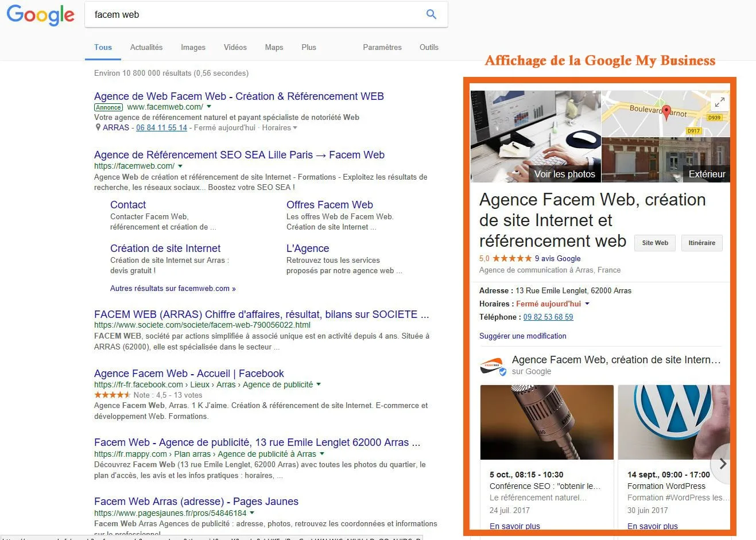Switch to the Vidéos tab
Viewport: 756px width, 540px height.
click(235, 47)
